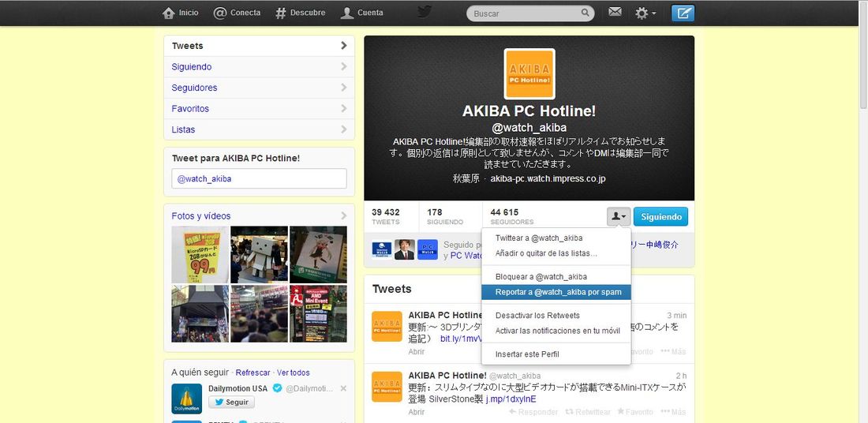Viewport: 868px width, 423px height.
Task: Mark the 2 h tweet as Favorito
Action: pos(635,413)
